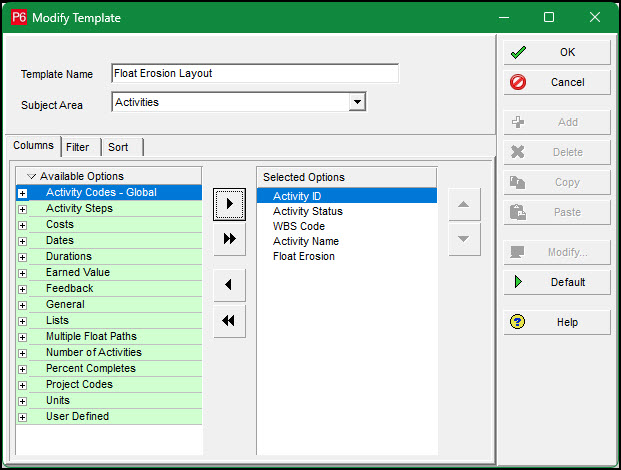Click the grayed Delete button

[x=557, y=152]
